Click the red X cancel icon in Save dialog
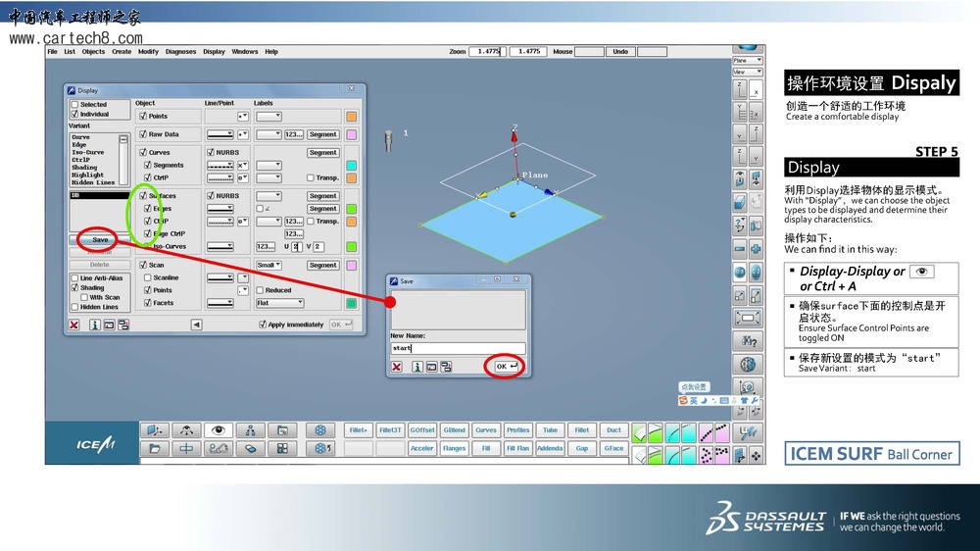 click(x=397, y=367)
